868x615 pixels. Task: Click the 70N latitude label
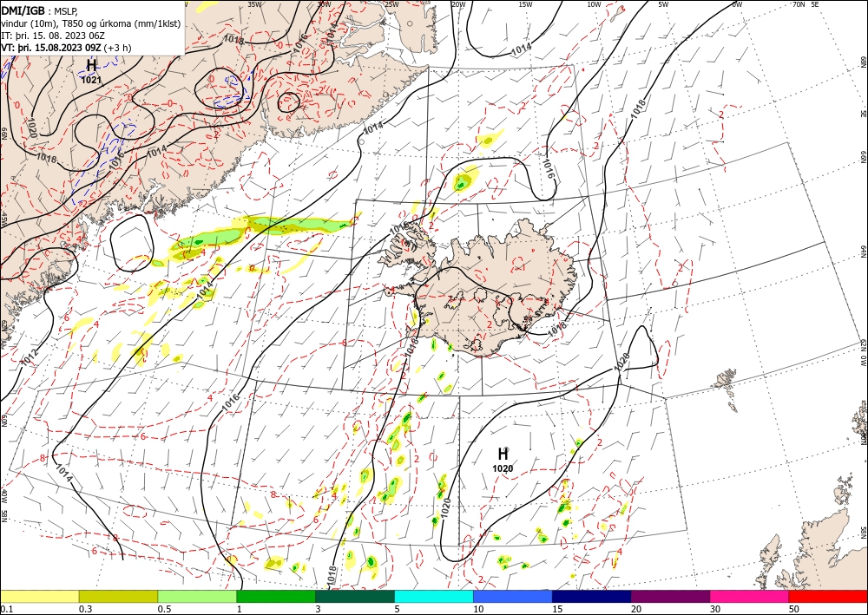coord(799,4)
